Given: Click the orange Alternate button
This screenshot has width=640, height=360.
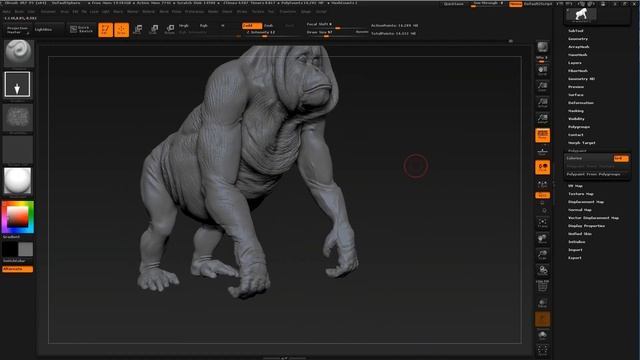Looking at the screenshot, I should (x=18, y=269).
